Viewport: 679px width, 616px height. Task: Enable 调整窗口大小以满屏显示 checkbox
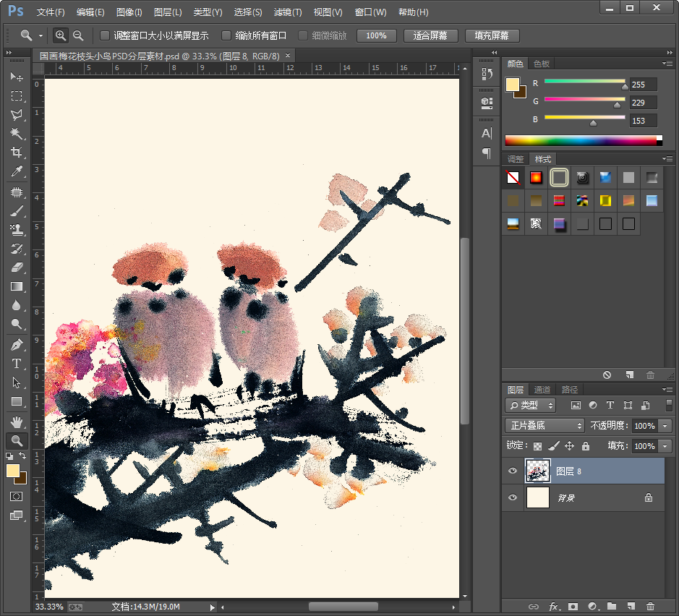coord(105,35)
